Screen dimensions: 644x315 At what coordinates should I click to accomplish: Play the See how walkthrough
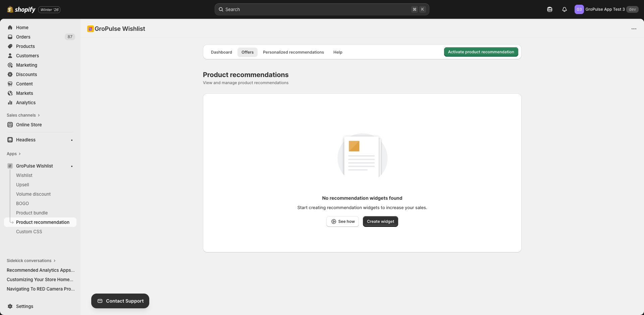342,222
